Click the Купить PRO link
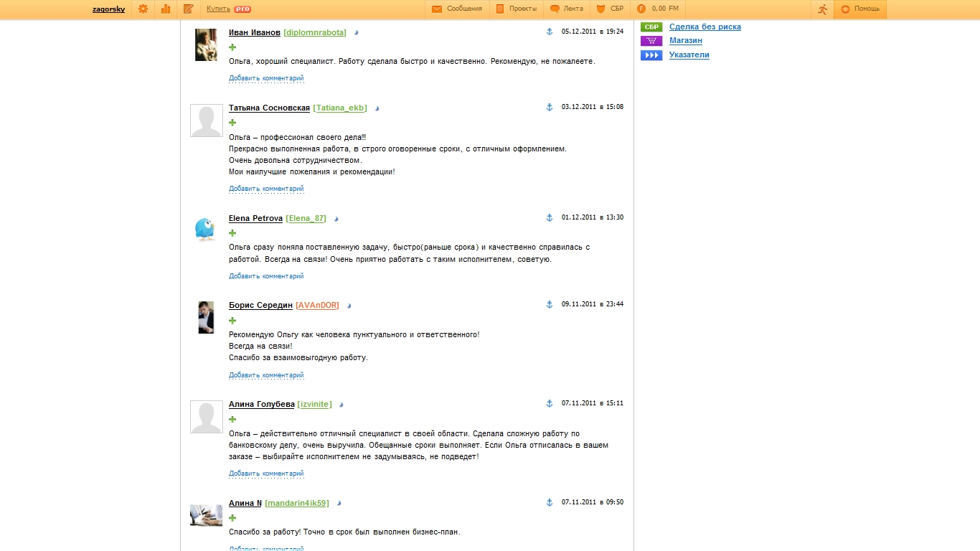The width and height of the screenshot is (980, 551). (229, 9)
